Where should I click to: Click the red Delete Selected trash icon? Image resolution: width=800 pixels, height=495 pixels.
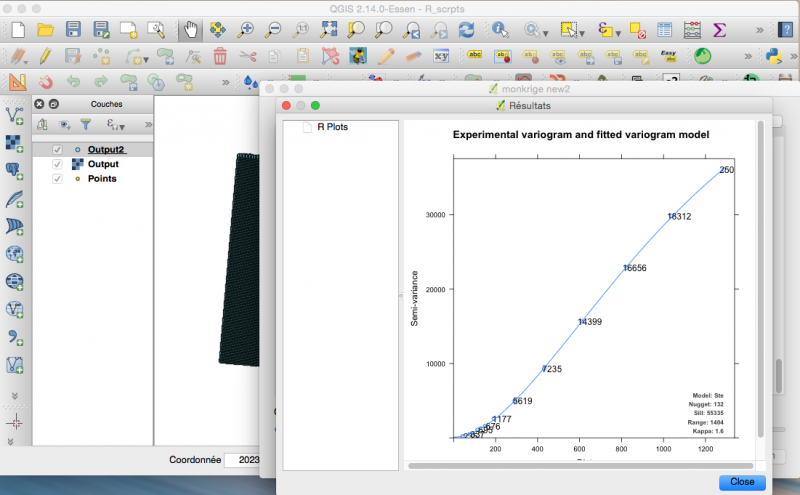click(220, 55)
